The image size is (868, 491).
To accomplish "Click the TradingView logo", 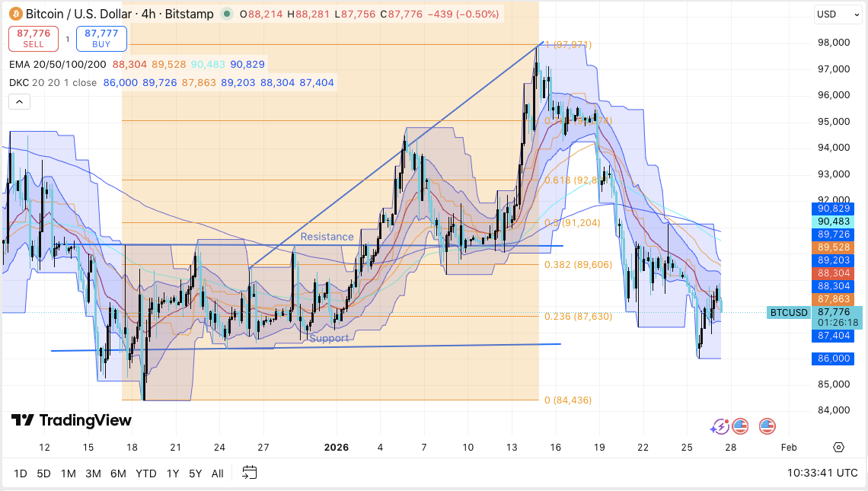I will pyautogui.click(x=70, y=420).
